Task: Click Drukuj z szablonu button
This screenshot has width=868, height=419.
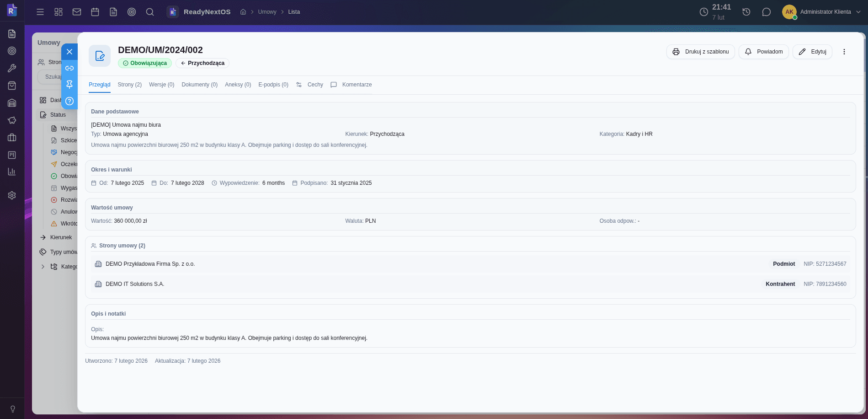Action: click(x=700, y=52)
